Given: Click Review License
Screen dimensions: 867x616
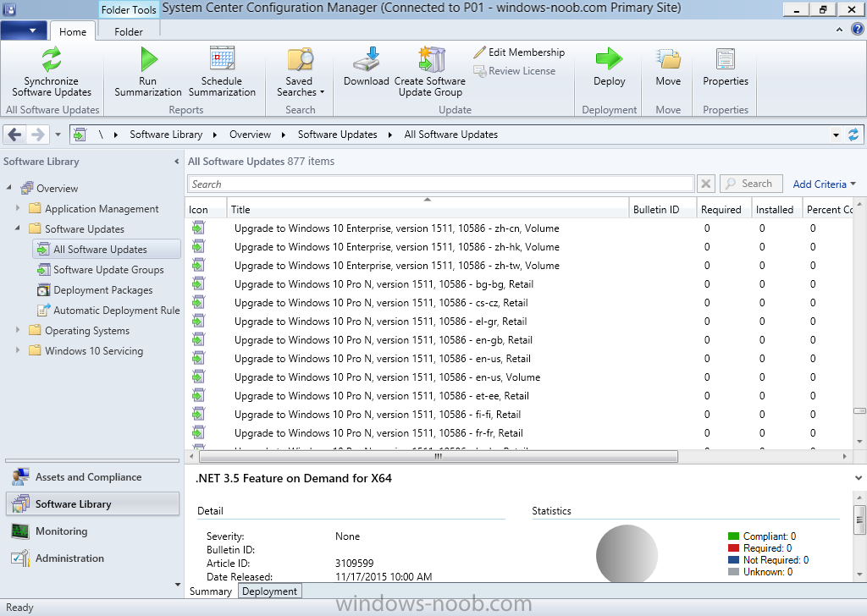Looking at the screenshot, I should [515, 71].
